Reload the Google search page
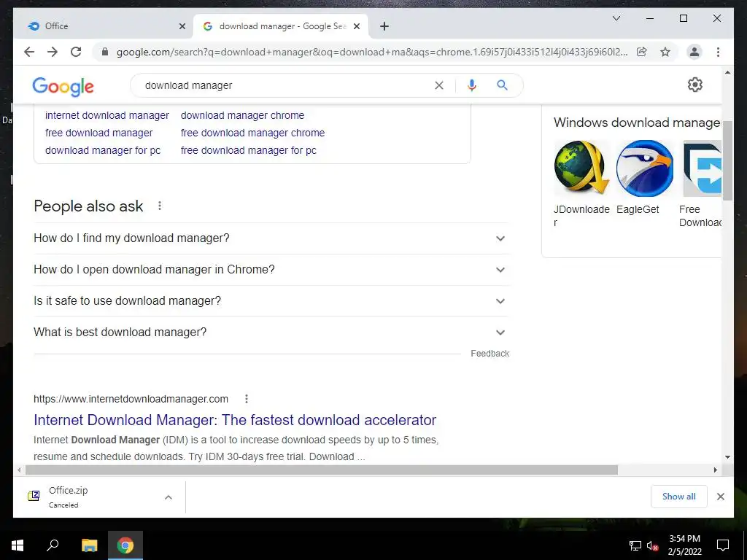747x560 pixels. tap(76, 52)
